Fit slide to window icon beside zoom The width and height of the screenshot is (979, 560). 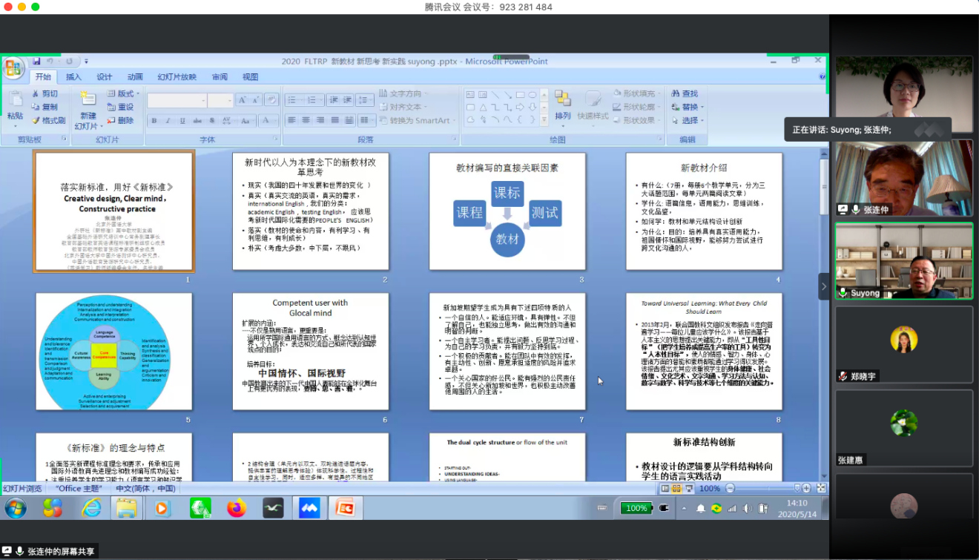(820, 489)
